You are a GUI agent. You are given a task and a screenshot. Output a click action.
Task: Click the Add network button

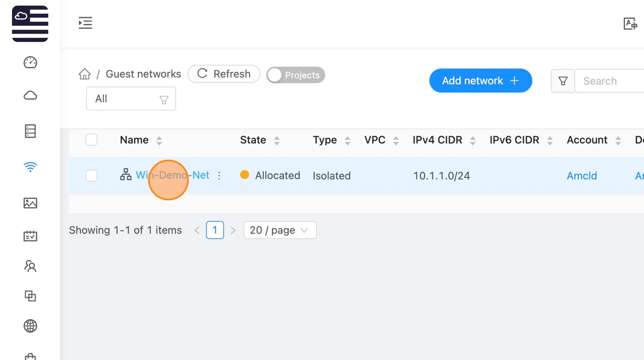[x=480, y=81]
